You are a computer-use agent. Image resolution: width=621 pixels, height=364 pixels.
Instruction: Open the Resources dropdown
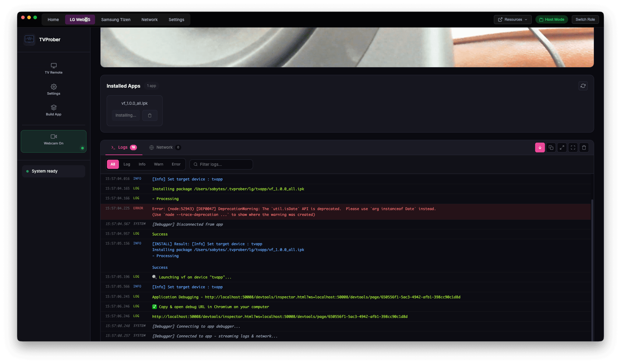pyautogui.click(x=513, y=19)
